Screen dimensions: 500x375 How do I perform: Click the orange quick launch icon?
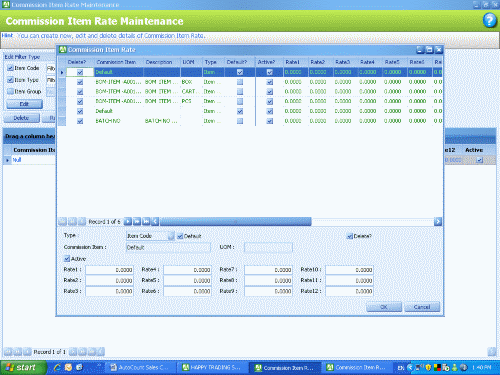[68, 367]
